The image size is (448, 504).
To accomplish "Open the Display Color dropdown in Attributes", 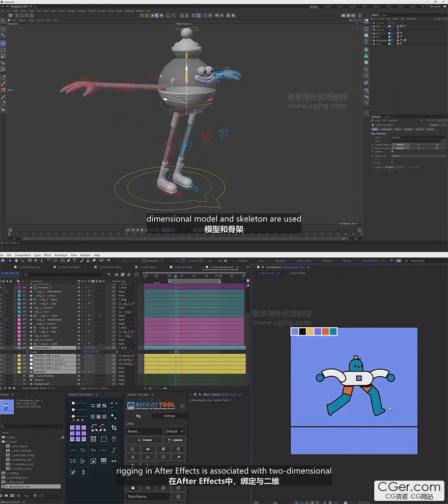I will click(x=419, y=156).
